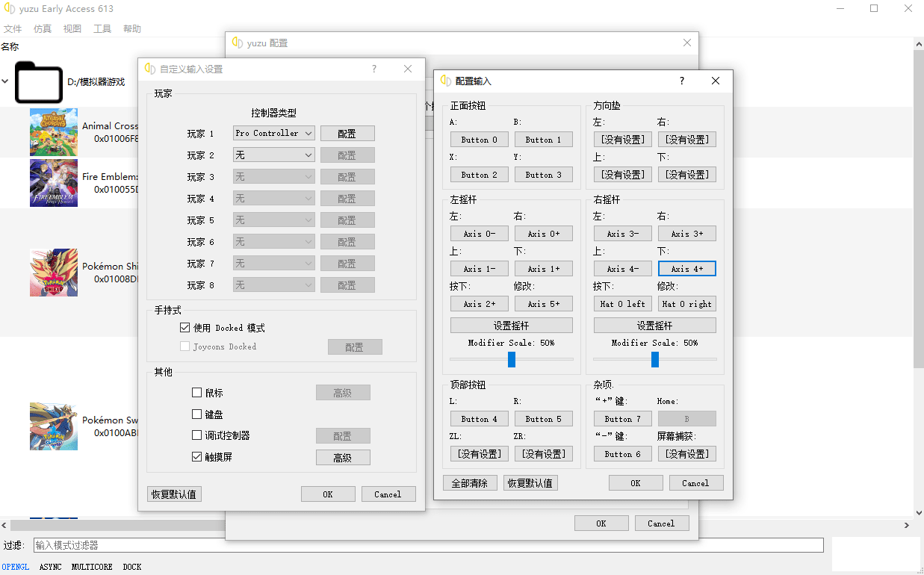Toggle 使用 Docked 模式 checkbox
Viewport: 924px width, 575px height.
(x=185, y=328)
